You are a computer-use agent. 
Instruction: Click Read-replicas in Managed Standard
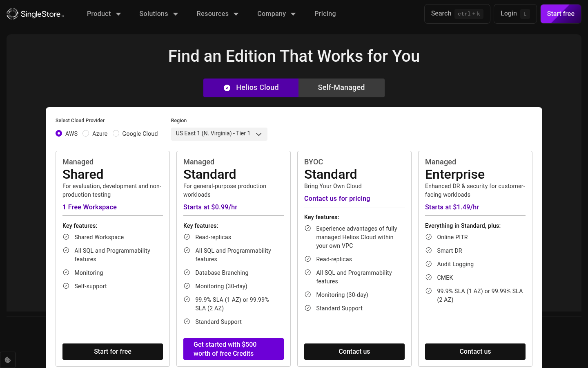tap(213, 237)
